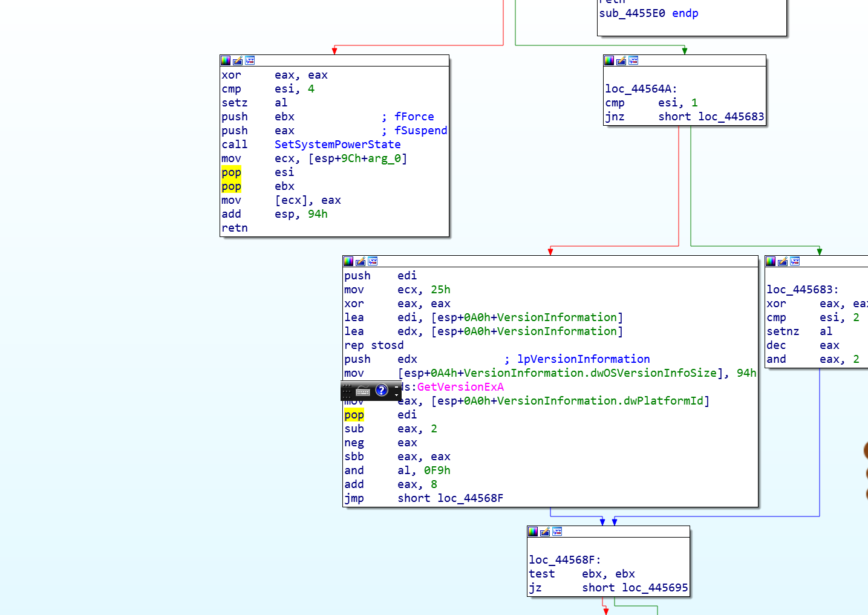This screenshot has width=868, height=615.
Task: Select 'dec eax' instruction
Action: pyautogui.click(x=803, y=345)
